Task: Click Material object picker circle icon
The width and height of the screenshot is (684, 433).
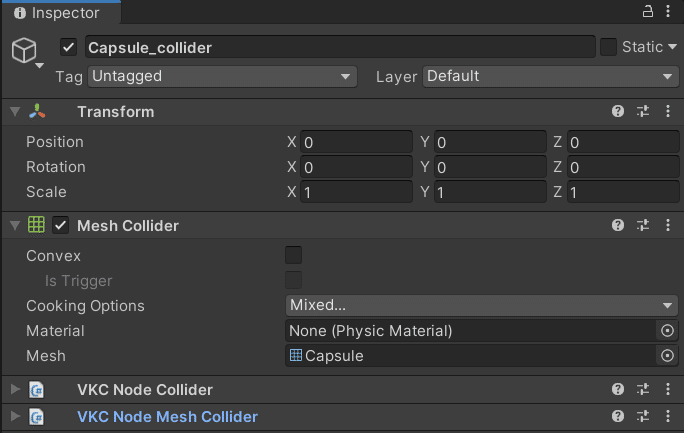Action: coord(667,331)
